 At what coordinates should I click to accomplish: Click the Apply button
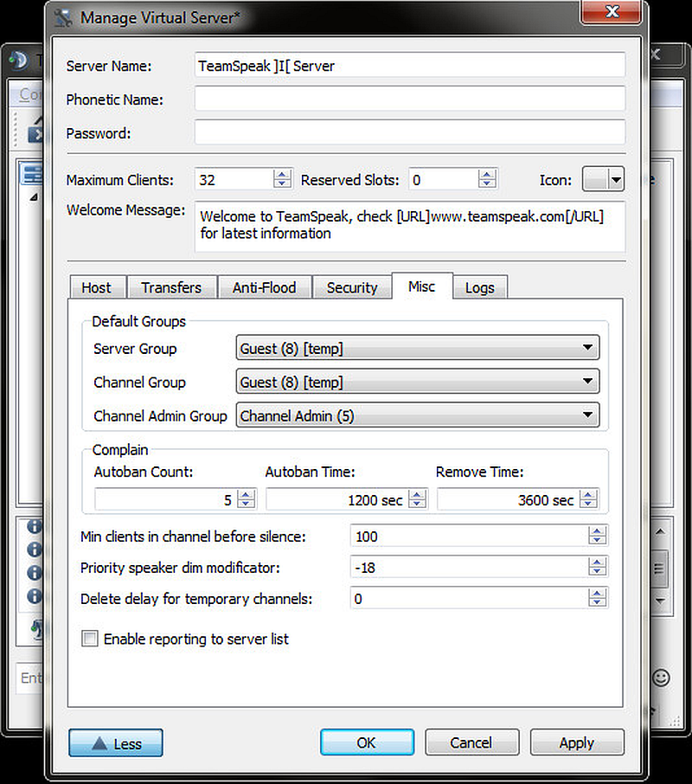click(577, 742)
